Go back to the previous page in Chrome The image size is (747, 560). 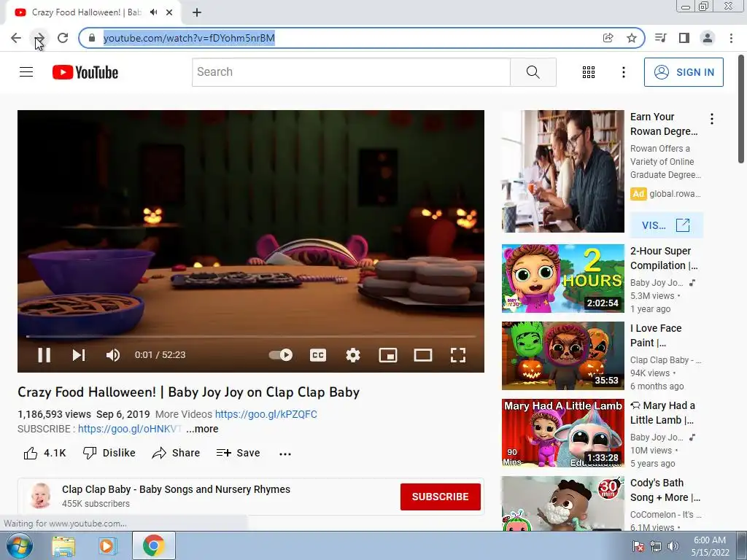point(16,38)
